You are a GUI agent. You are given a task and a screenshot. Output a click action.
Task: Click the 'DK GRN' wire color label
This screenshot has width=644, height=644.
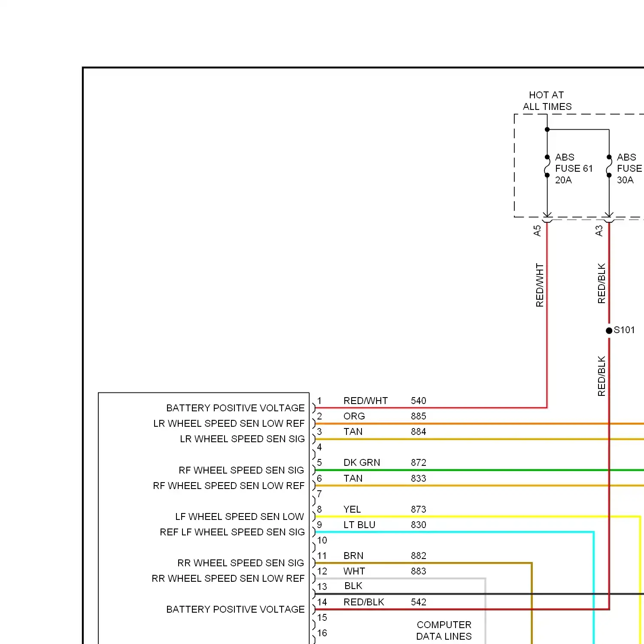tap(361, 462)
